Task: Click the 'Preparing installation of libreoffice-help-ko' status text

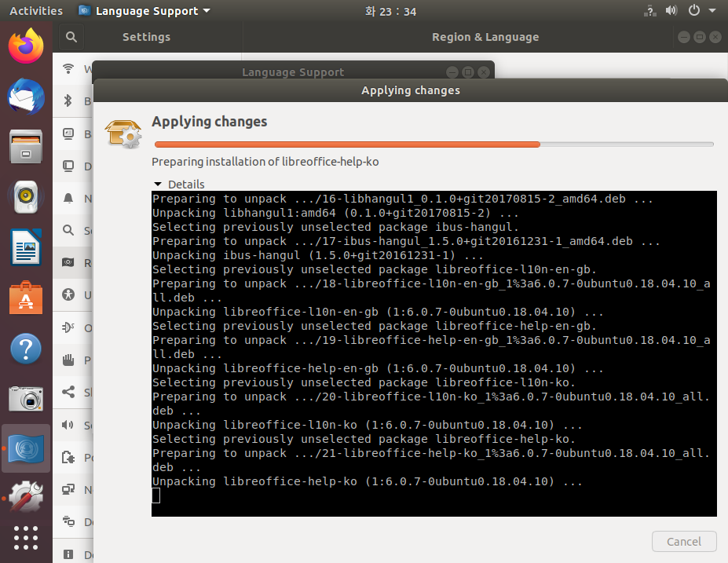Action: [x=265, y=162]
